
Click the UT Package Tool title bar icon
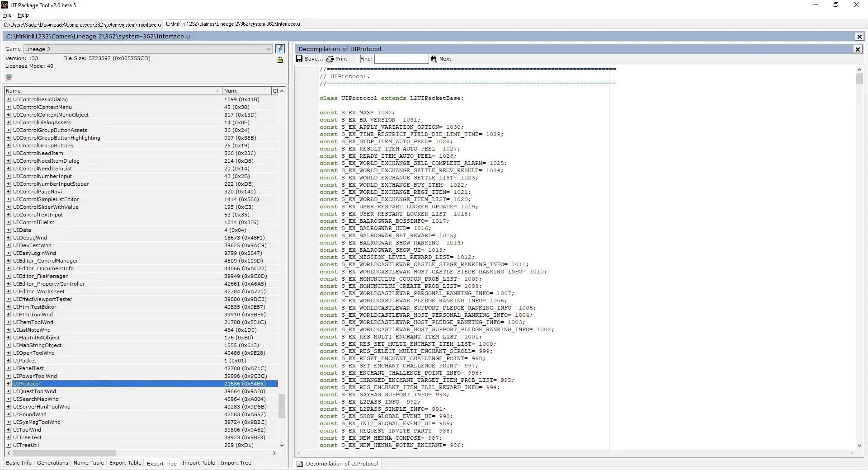5,5
